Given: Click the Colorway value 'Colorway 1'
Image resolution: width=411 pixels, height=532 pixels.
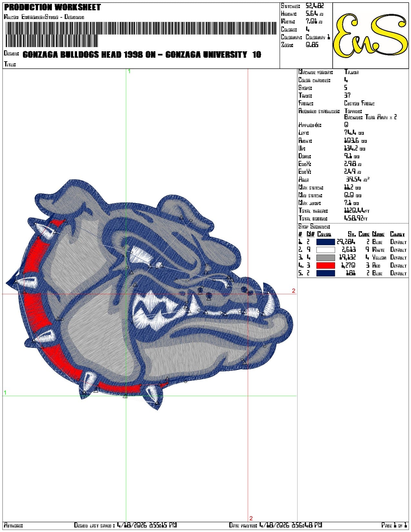Looking at the screenshot, I should [x=318, y=37].
